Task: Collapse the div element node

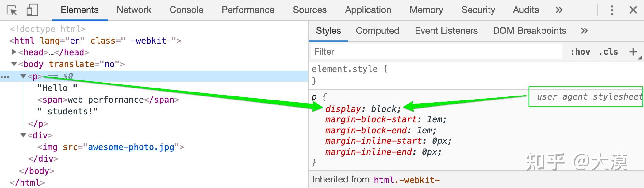Action: [23, 135]
